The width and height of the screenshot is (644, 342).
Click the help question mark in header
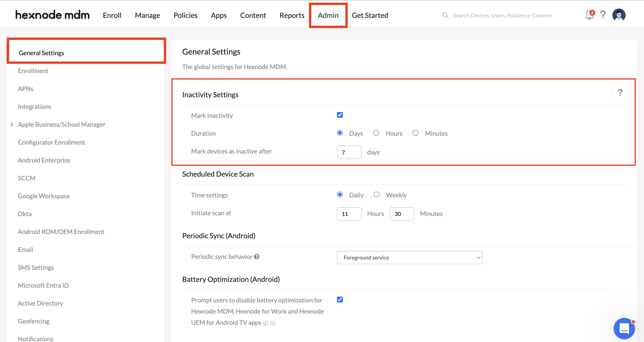603,15
